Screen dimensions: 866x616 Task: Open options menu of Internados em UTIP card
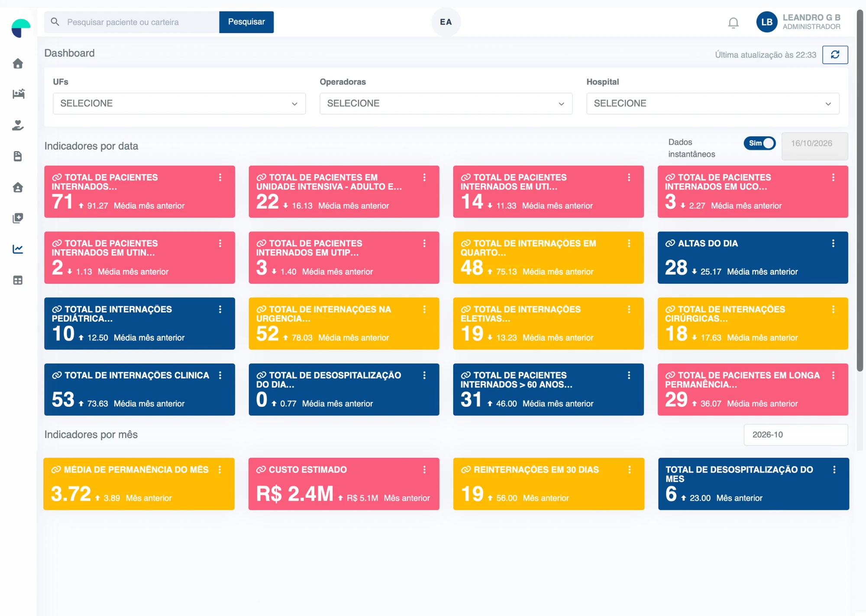point(424,243)
